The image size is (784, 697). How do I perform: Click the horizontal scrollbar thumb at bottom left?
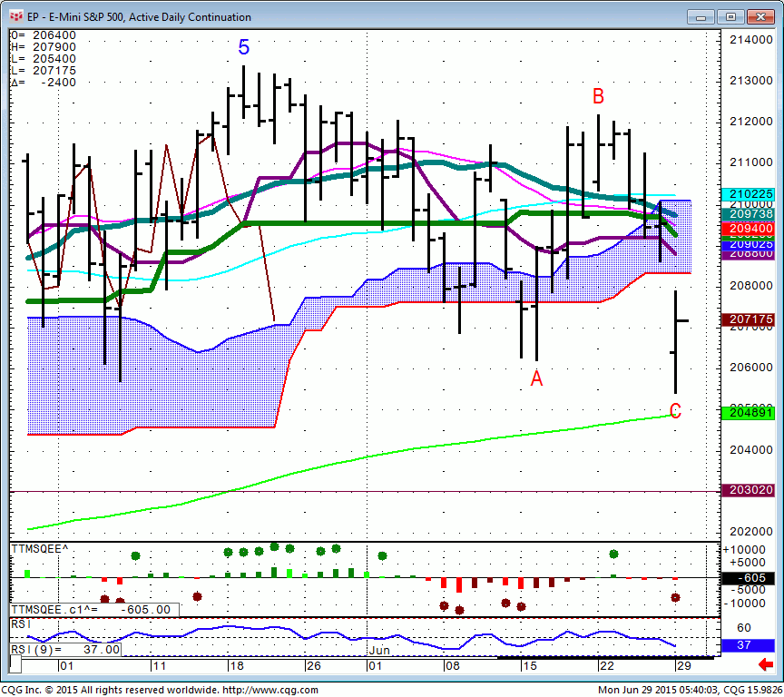[15, 664]
